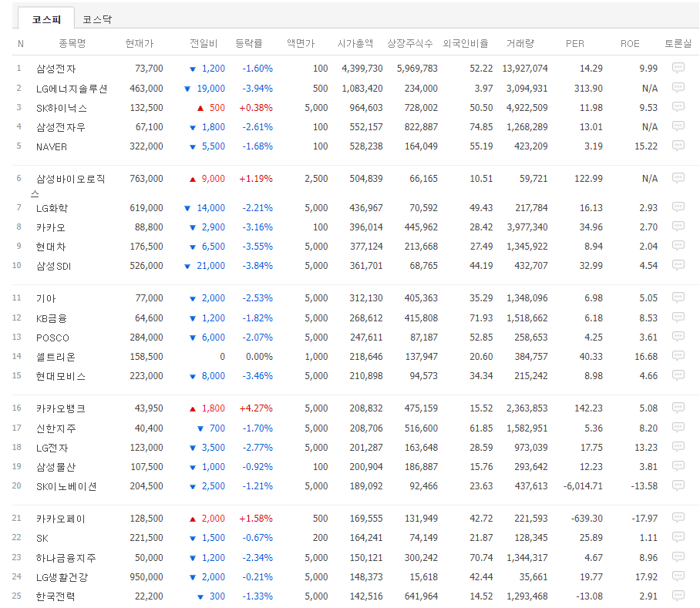Open the SK하이닉스 stock link
The width and height of the screenshot is (700, 608).
click(x=61, y=108)
